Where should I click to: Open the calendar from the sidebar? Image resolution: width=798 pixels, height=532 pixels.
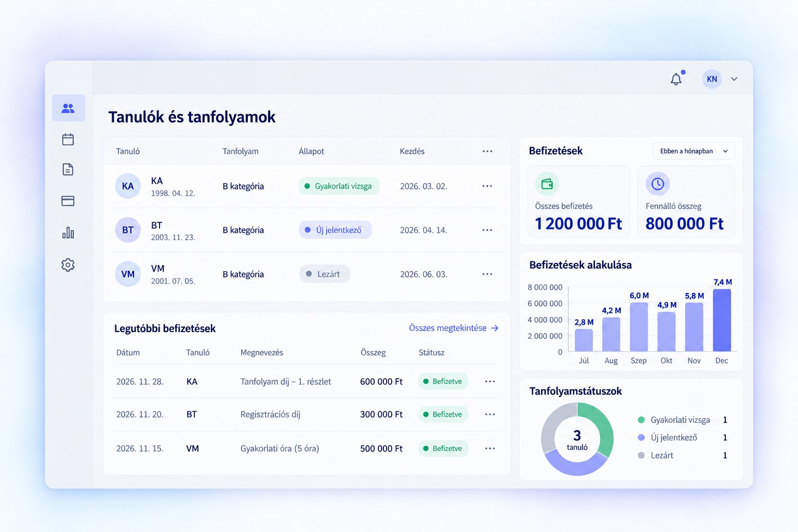tap(68, 139)
